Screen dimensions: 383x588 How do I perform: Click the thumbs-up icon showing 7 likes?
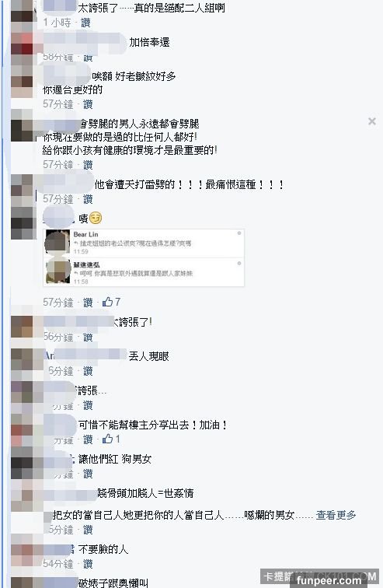pyautogui.click(x=107, y=302)
